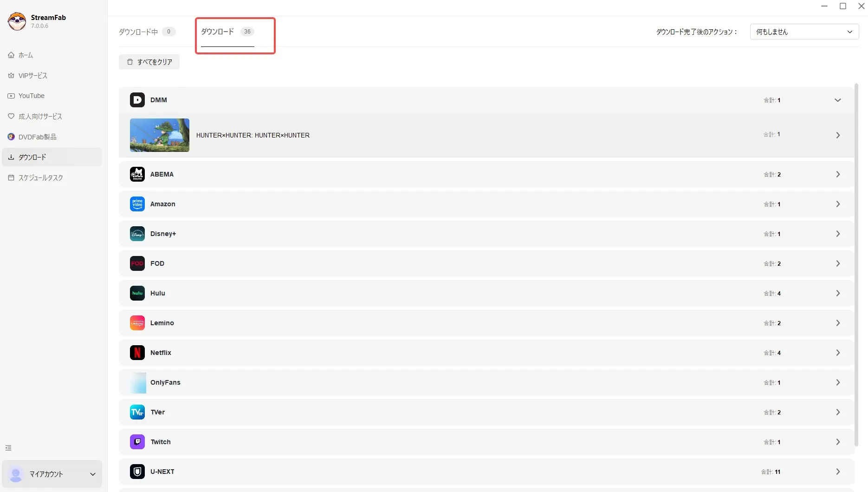Select the ダウンロード tab with 36
868x492 pixels.
click(227, 32)
